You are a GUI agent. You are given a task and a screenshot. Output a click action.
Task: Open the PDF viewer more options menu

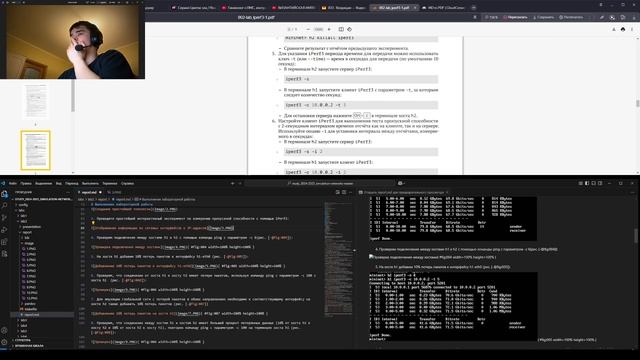tap(632, 29)
